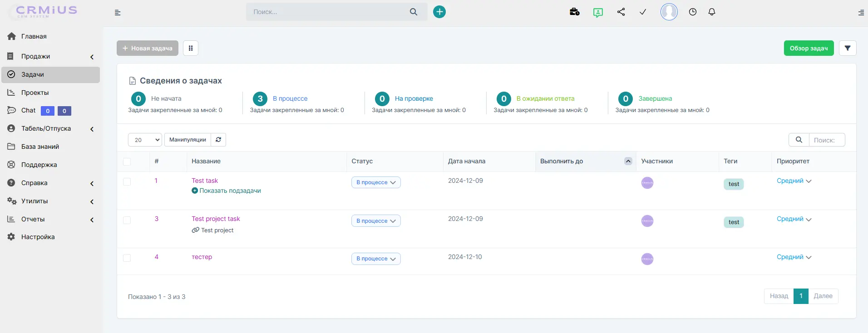The image size is (868, 333).
Task: Expand the Отчеты sidebar menu
Action: (x=50, y=219)
